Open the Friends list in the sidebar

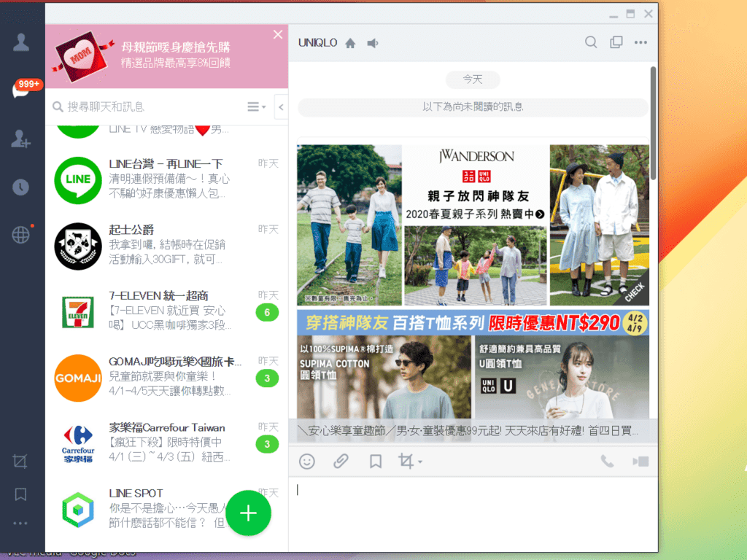click(x=21, y=42)
